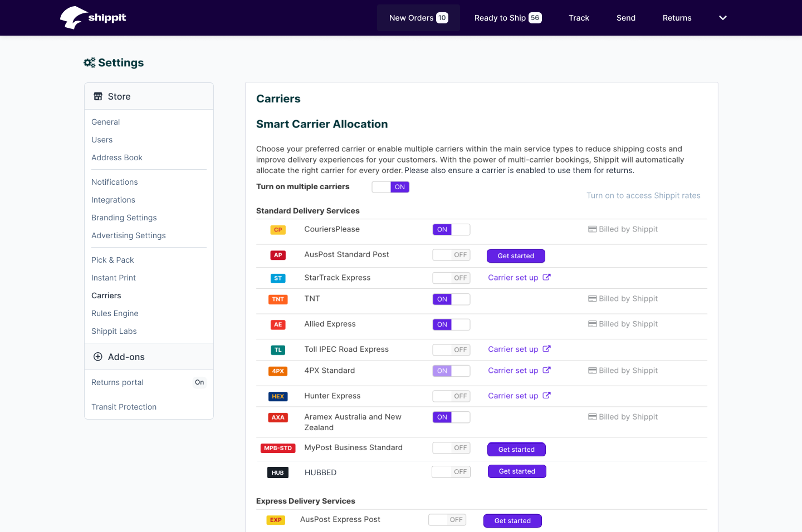The width and height of the screenshot is (802, 532).
Task: Open Address Book settings
Action: (x=117, y=157)
